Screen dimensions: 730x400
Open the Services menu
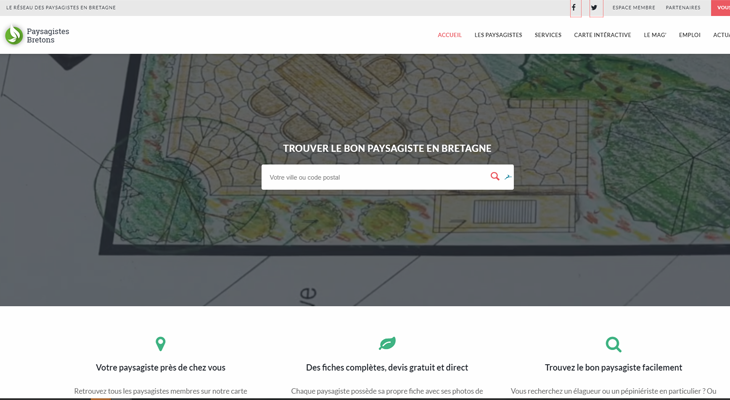(548, 35)
